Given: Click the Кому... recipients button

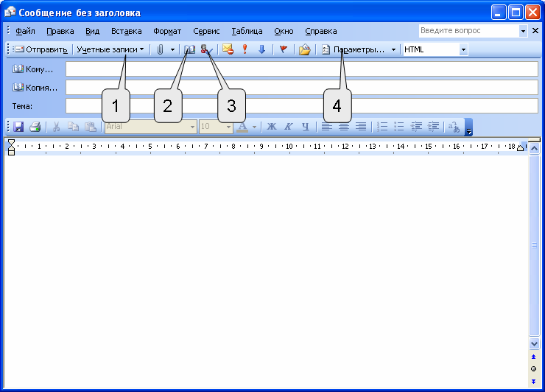Looking at the screenshot, I should (33, 69).
